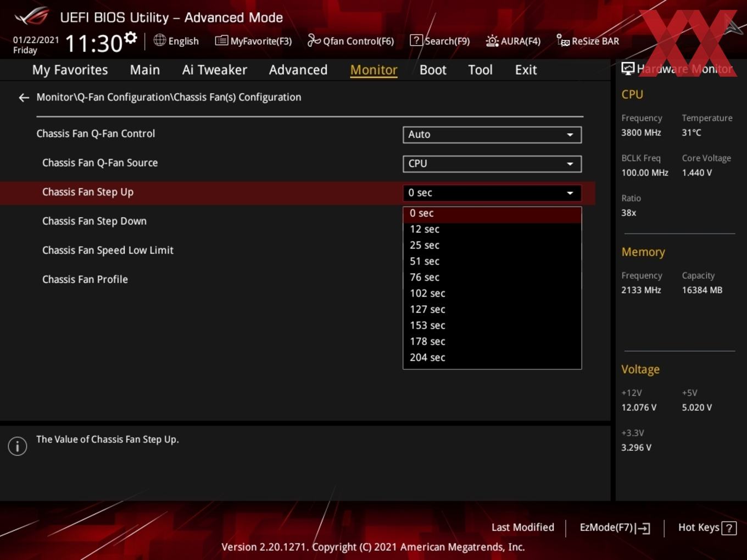Click the 5.020 V reading
The height and width of the screenshot is (560, 747).
[x=697, y=408]
